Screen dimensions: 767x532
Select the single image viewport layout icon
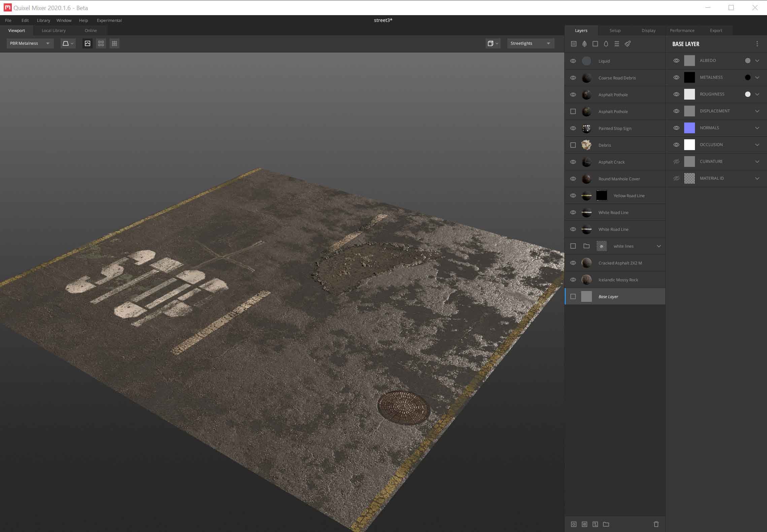pyautogui.click(x=88, y=43)
